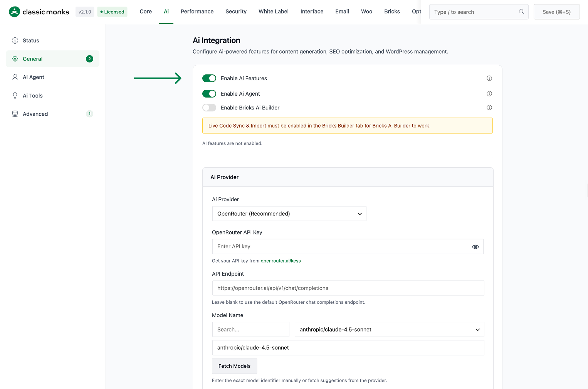
Task: Open the Interface tab
Action: 312,12
